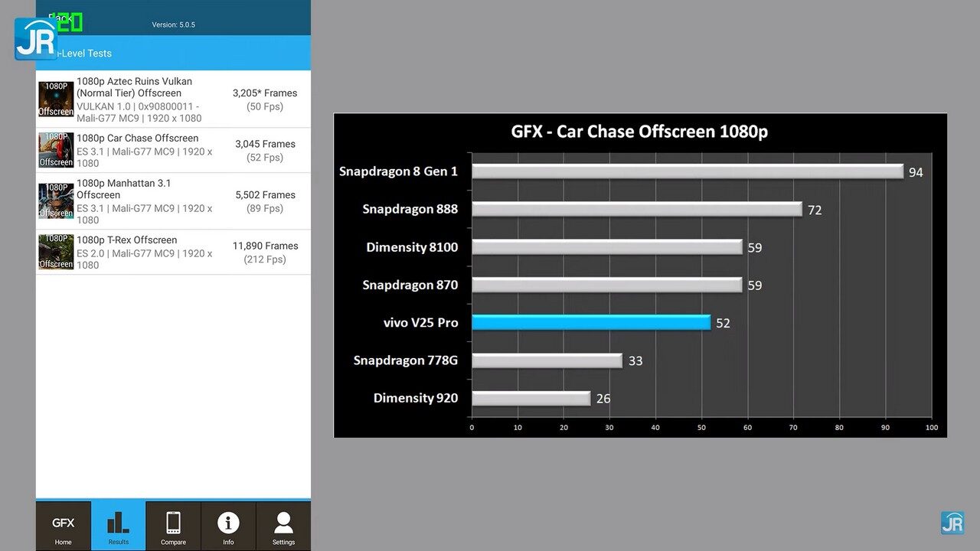Screen dimensions: 980x551
Task: Click the Snapdragon 870 bar
Action: pos(607,285)
